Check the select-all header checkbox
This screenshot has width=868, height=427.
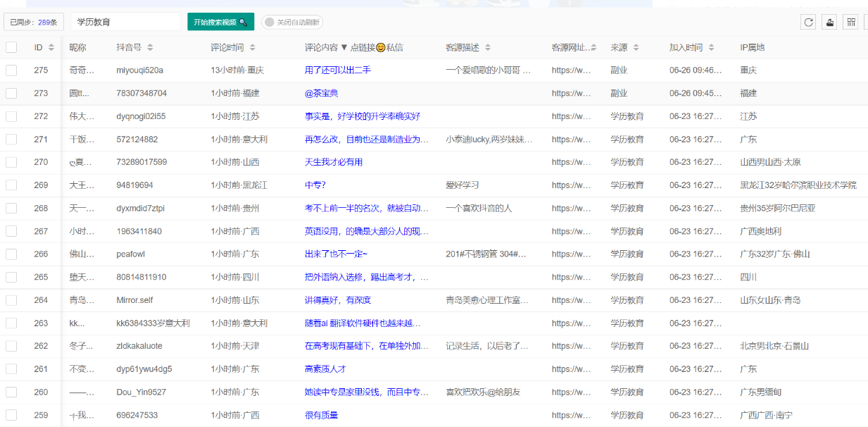(11, 47)
